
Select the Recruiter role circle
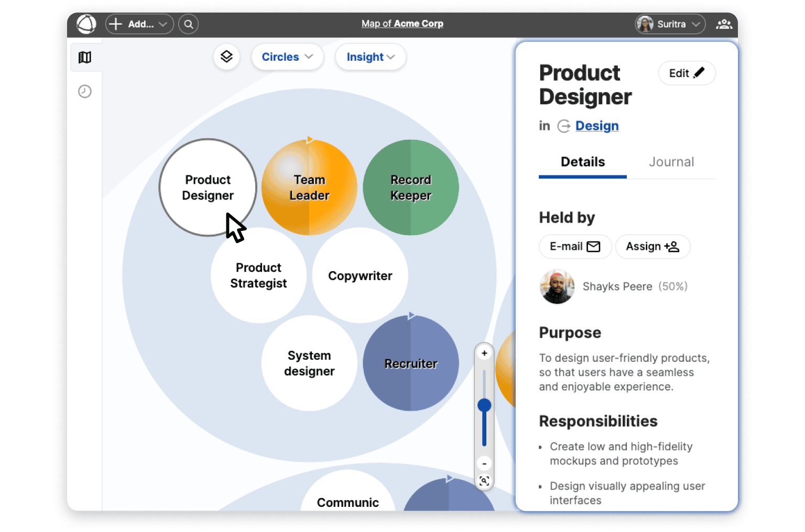point(410,363)
